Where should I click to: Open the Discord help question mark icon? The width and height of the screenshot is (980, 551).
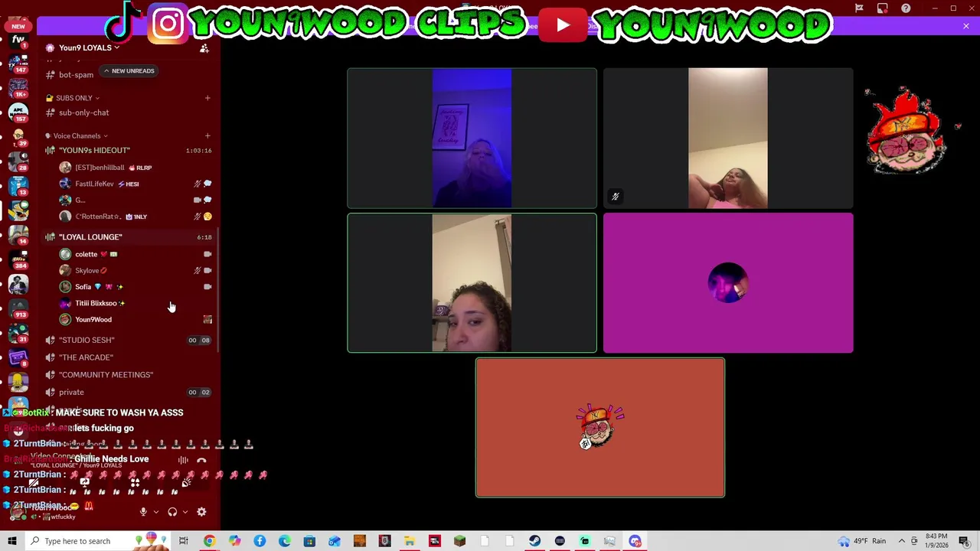tap(906, 8)
